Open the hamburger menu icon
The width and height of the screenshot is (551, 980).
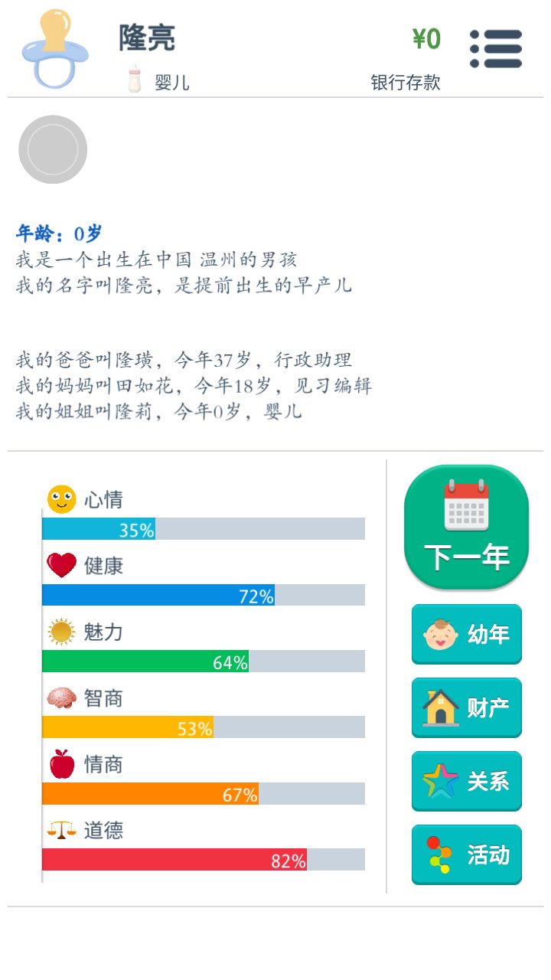click(496, 49)
